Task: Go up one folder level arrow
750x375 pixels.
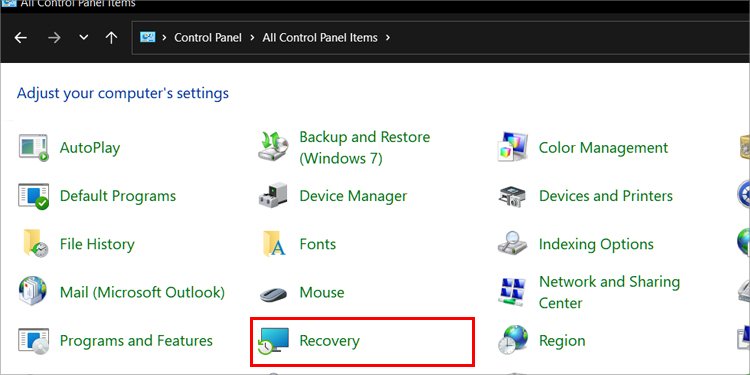Action: click(x=111, y=37)
